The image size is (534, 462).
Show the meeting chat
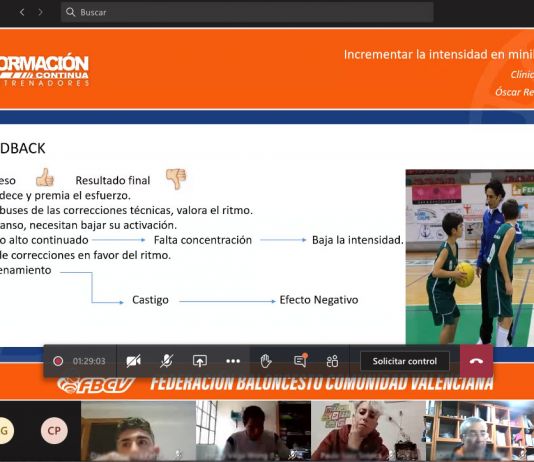click(x=300, y=360)
